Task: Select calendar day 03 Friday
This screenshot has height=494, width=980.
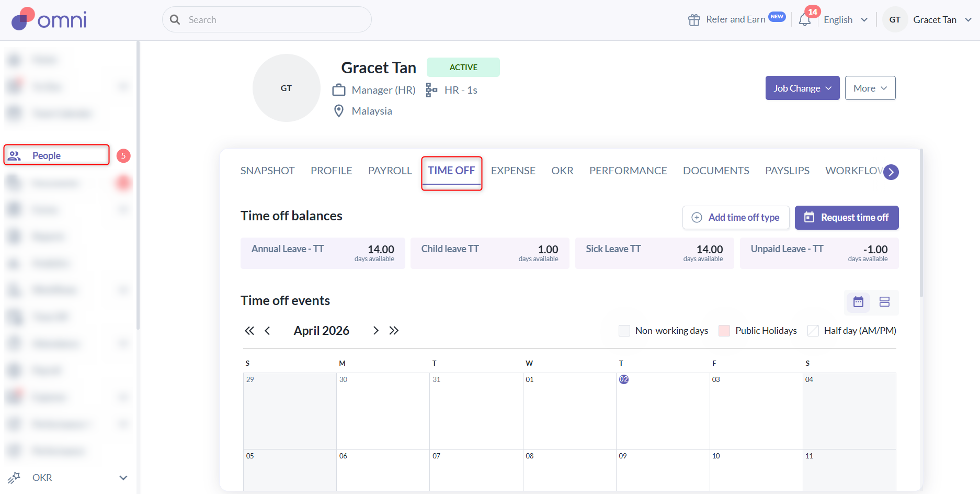Action: click(x=756, y=411)
